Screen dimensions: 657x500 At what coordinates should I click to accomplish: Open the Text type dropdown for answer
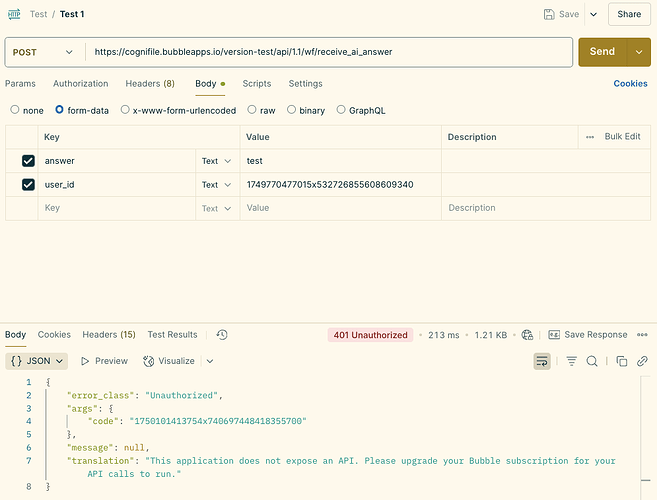point(216,161)
